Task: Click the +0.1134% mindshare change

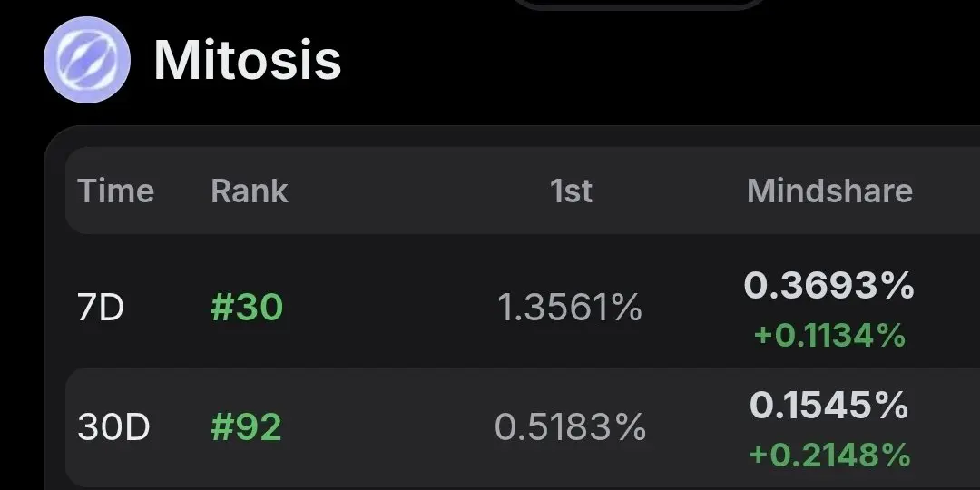Action: click(829, 335)
